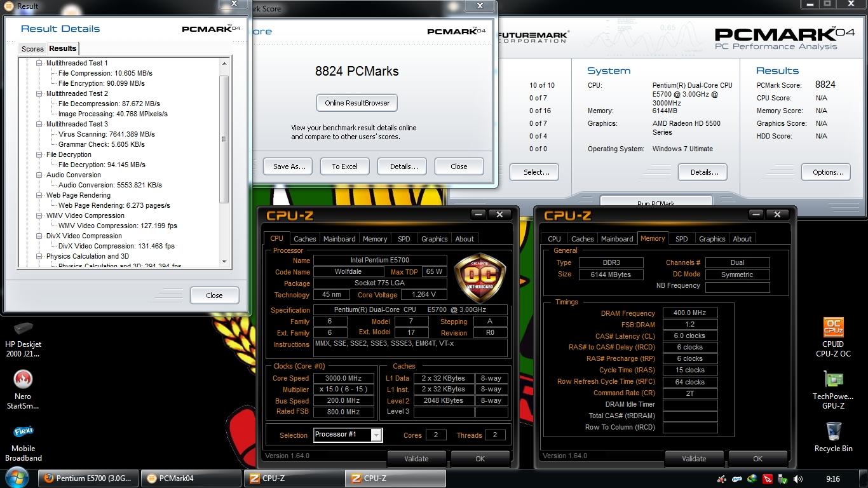Select DivX Video Compression: 131.468 fps row
Screen dimensions: 868x488
coord(116,246)
